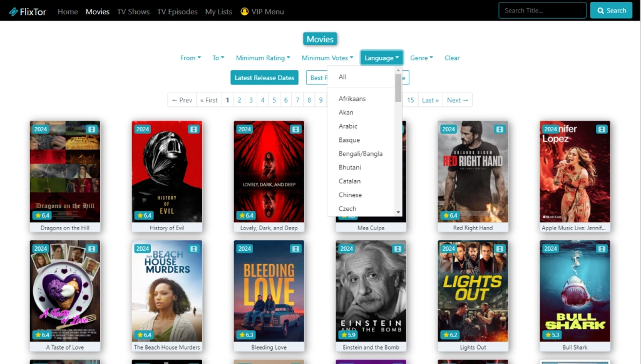Click film icon on Apple Music Live poster

coord(602,129)
